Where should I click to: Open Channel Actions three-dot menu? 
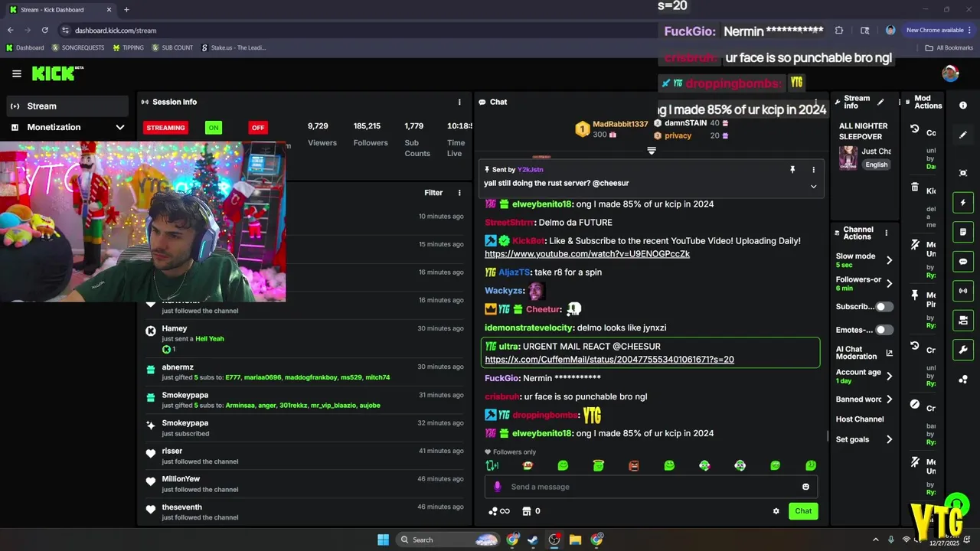[x=887, y=233]
